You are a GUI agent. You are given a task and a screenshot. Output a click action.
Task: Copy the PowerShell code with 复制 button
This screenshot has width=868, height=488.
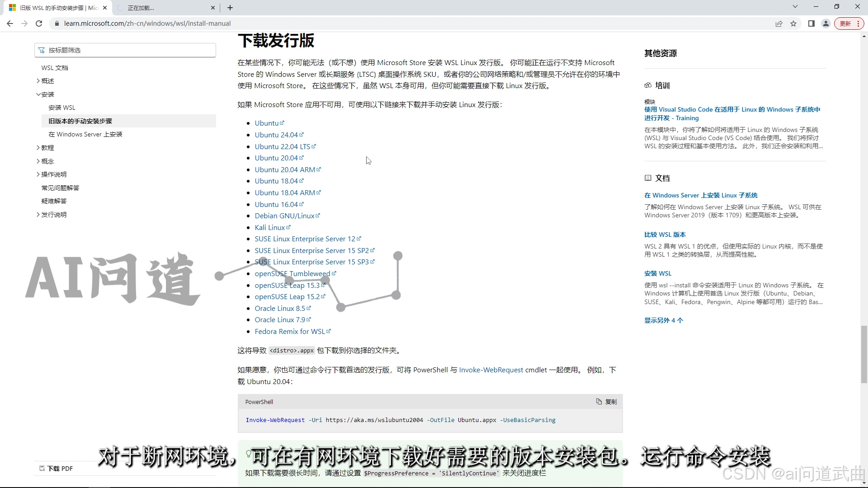pos(606,402)
